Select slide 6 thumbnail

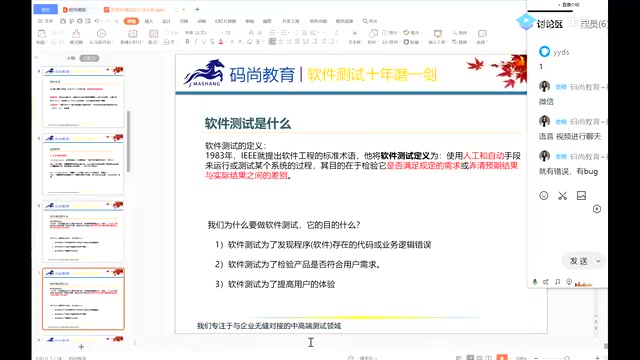click(x=83, y=231)
